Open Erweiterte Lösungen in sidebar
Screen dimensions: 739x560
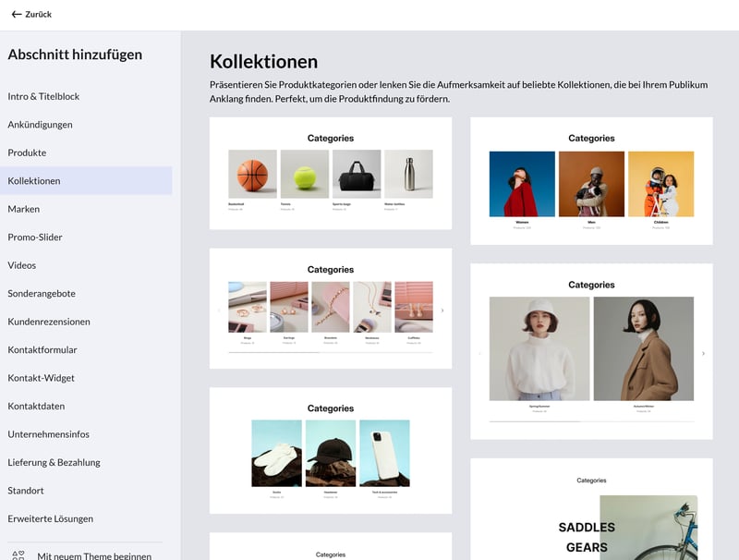tap(50, 518)
